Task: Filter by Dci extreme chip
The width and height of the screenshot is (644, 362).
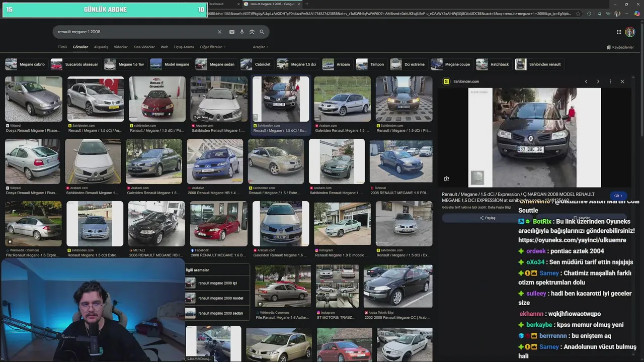Action: 408,64
